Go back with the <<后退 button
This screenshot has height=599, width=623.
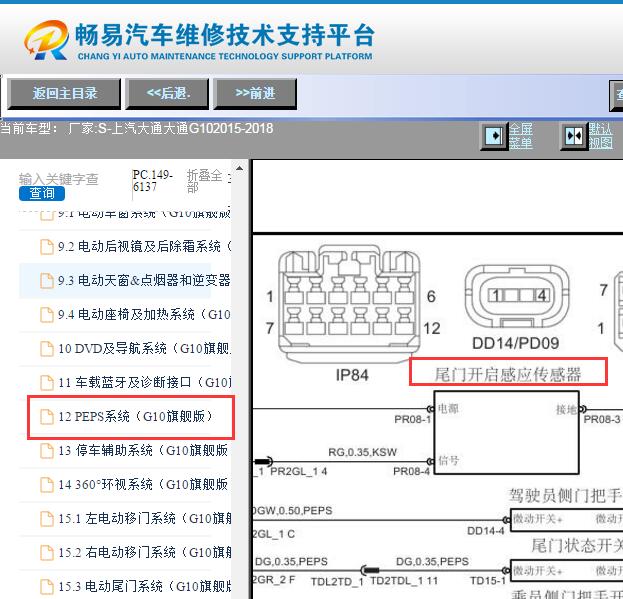click(167, 94)
